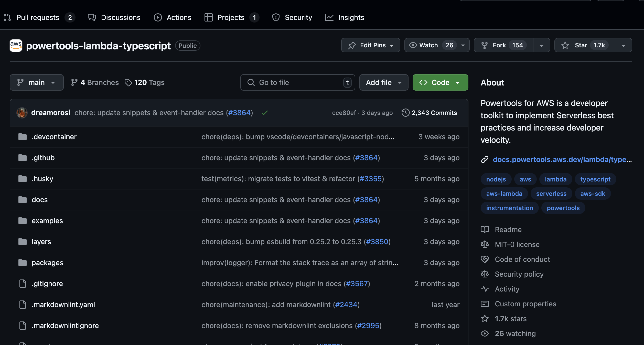
Task: Show the green check status details
Action: [265, 113]
